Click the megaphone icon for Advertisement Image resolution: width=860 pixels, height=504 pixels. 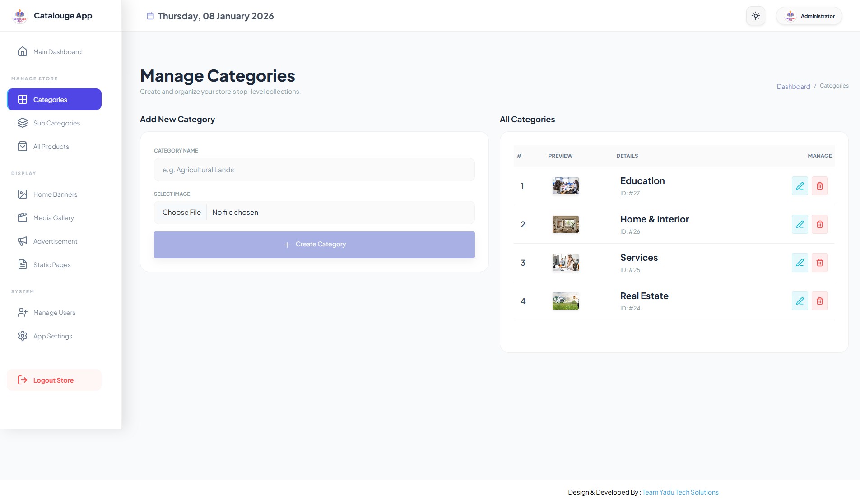pos(23,241)
